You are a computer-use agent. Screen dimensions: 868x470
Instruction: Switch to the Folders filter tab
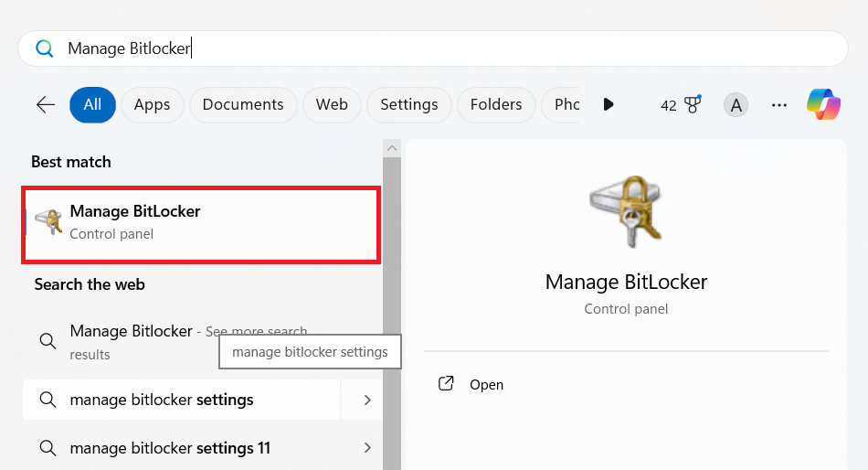pyautogui.click(x=496, y=105)
